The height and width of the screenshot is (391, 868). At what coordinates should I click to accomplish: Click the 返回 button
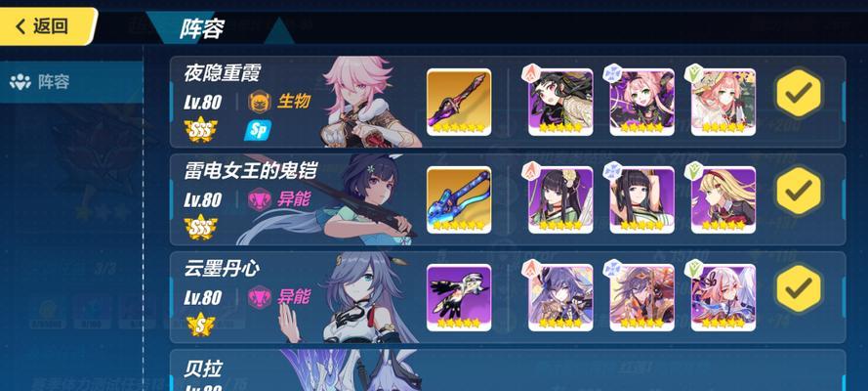48,26
